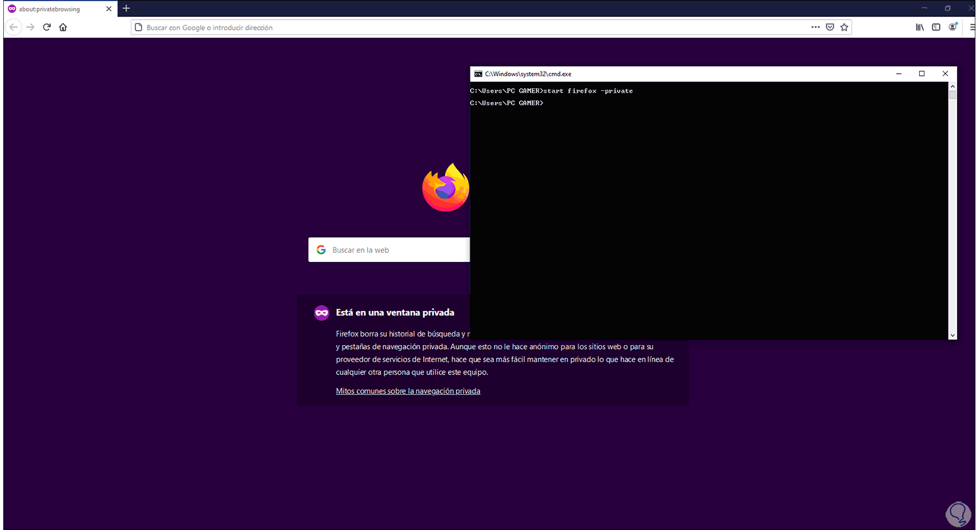Close the cmd.exe window
This screenshot has height=530, width=980.
[945, 74]
